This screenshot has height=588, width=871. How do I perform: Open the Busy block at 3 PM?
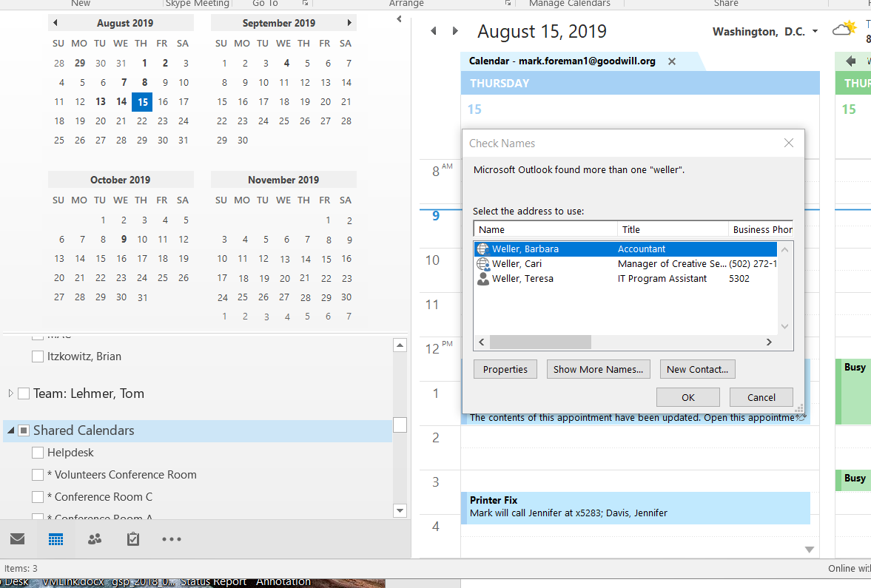(853, 480)
